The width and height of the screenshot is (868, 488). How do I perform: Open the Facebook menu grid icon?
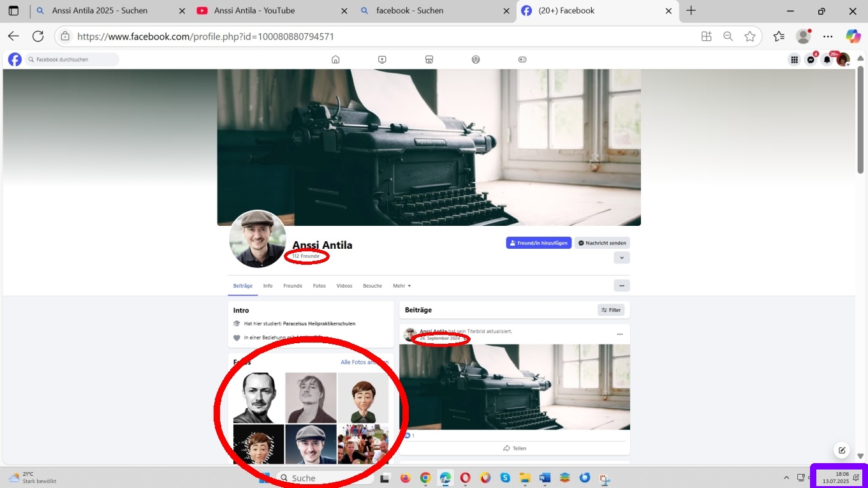794,60
